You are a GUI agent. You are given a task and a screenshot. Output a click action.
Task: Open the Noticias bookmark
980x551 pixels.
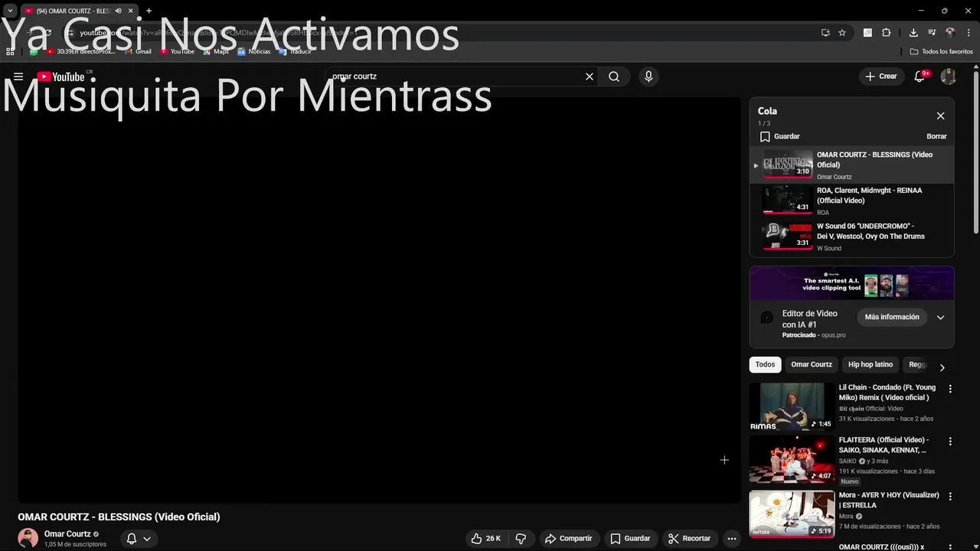click(x=253, y=51)
